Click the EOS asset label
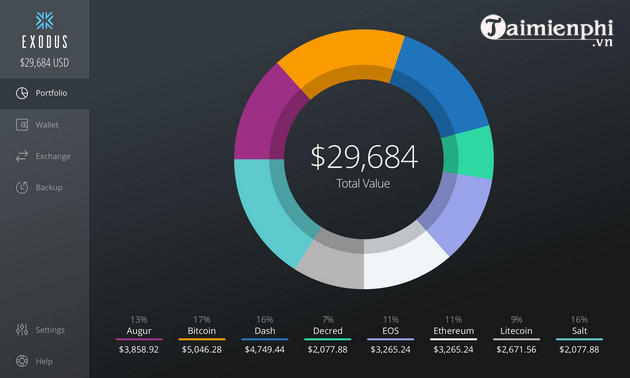The image size is (630, 378). 391,331
